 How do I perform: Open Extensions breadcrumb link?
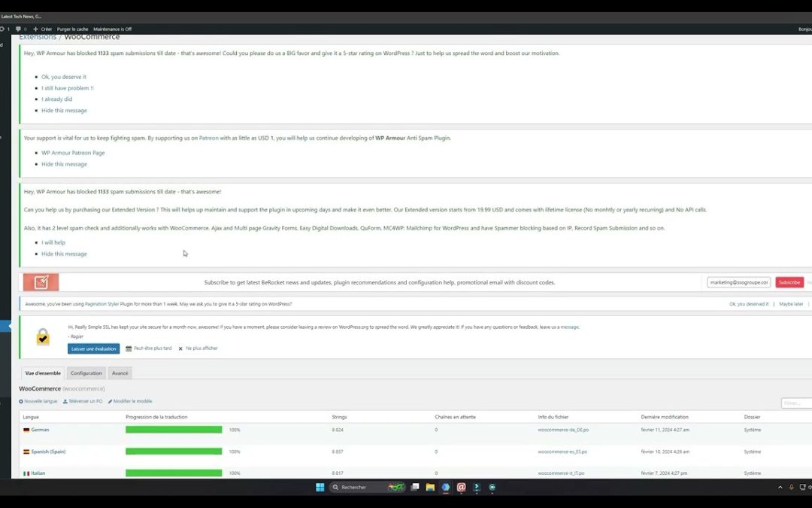coord(38,37)
